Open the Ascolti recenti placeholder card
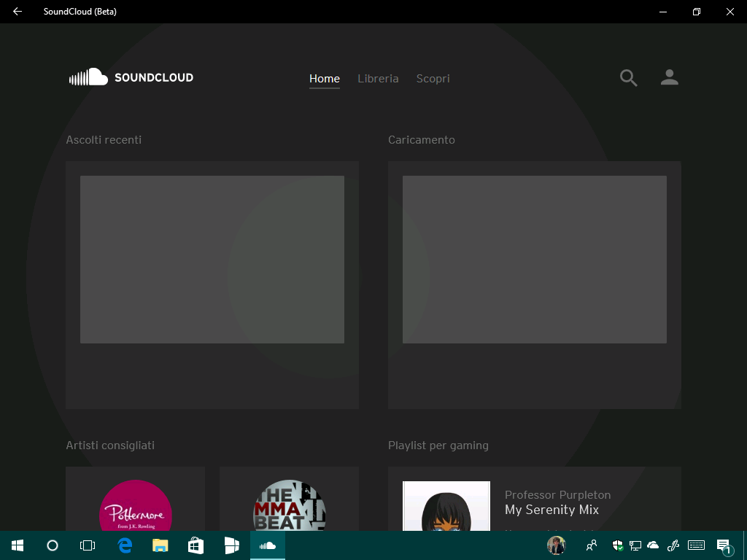Image resolution: width=747 pixels, height=560 pixels. (212, 285)
